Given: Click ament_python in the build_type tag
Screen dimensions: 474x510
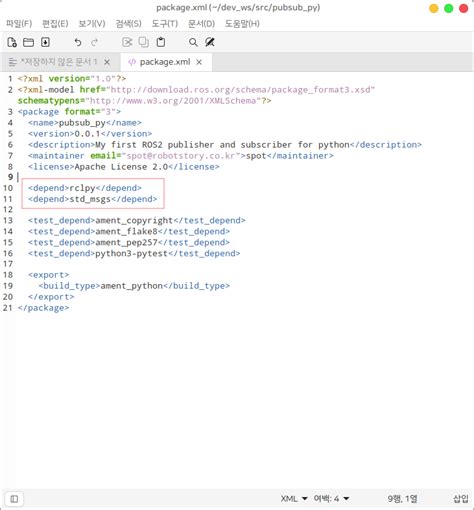Looking at the screenshot, I should pos(131,286).
